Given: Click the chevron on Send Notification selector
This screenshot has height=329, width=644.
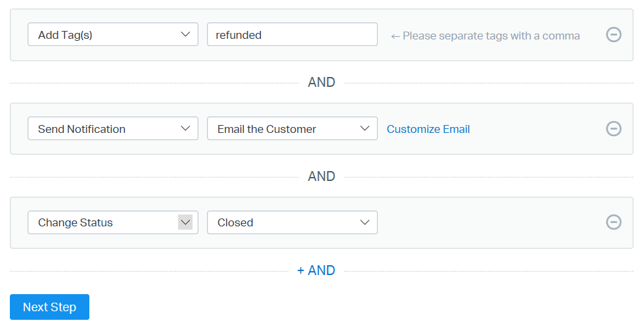Looking at the screenshot, I should [185, 128].
